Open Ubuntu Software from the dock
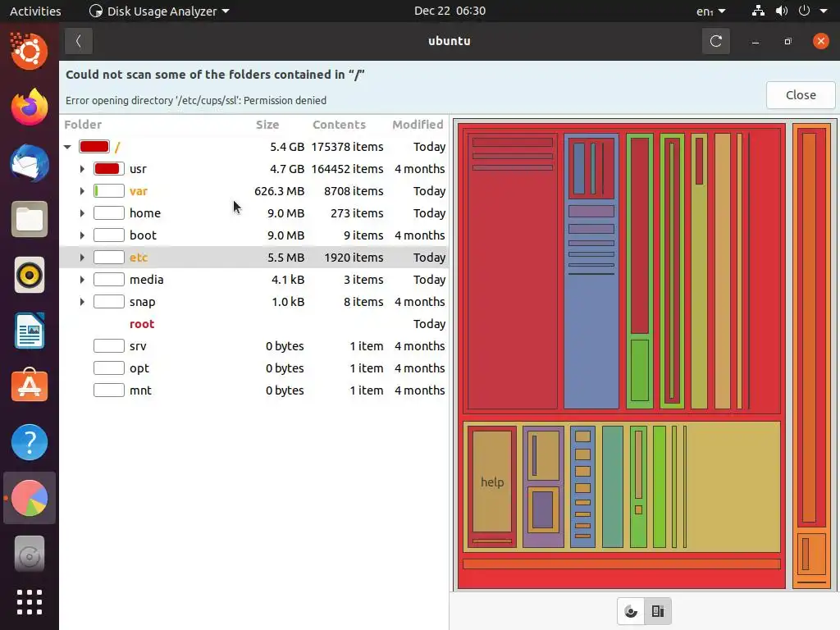Viewport: 840px width, 630px height. click(30, 386)
